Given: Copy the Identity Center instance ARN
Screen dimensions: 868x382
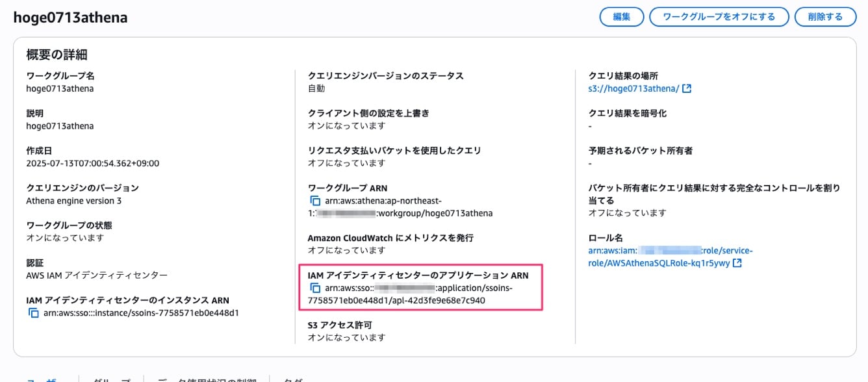Looking at the screenshot, I should (34, 313).
